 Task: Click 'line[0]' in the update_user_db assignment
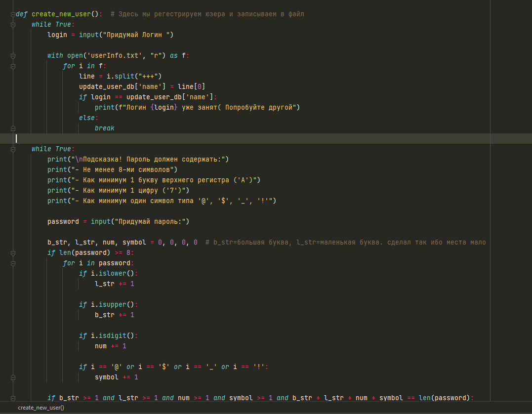pos(191,87)
